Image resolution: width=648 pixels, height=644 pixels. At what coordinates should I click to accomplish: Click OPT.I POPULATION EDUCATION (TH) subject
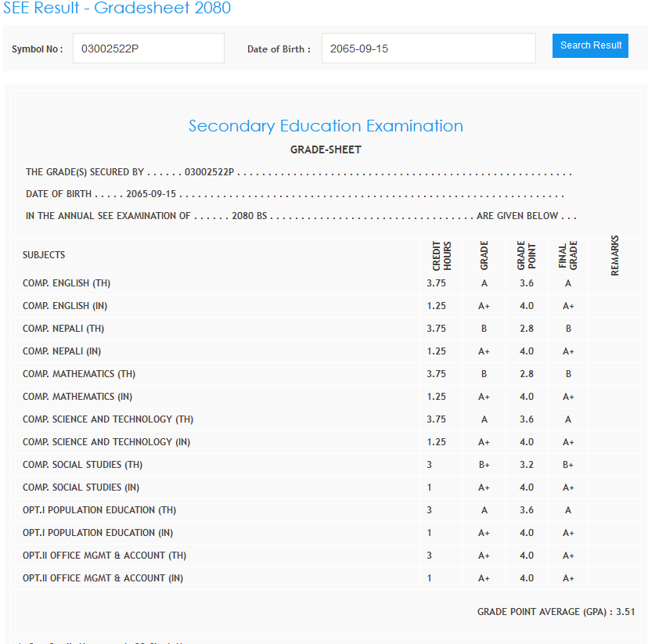click(x=99, y=510)
